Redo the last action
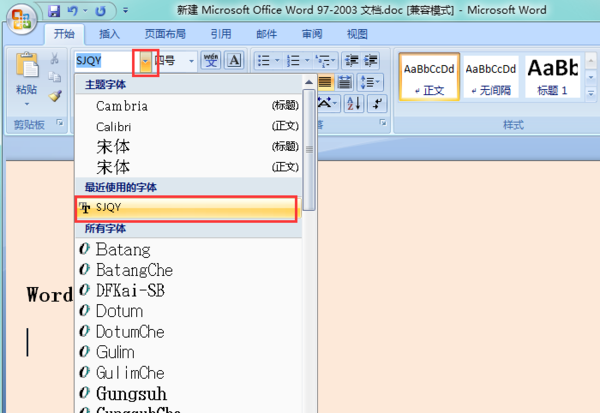The width and height of the screenshot is (600, 413). (x=100, y=11)
